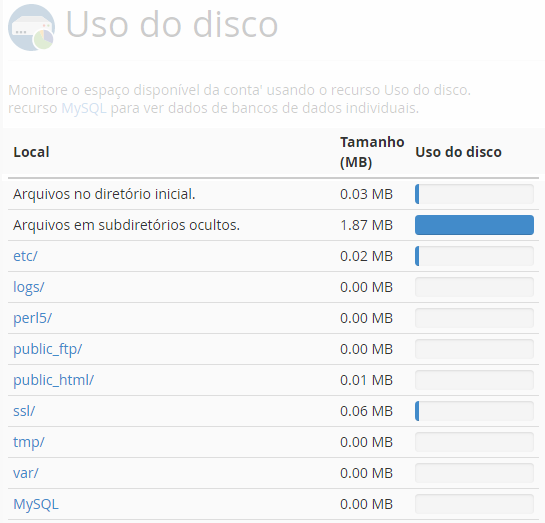Open the logs/ directory link
The width and height of the screenshot is (545, 523).
[x=29, y=287]
